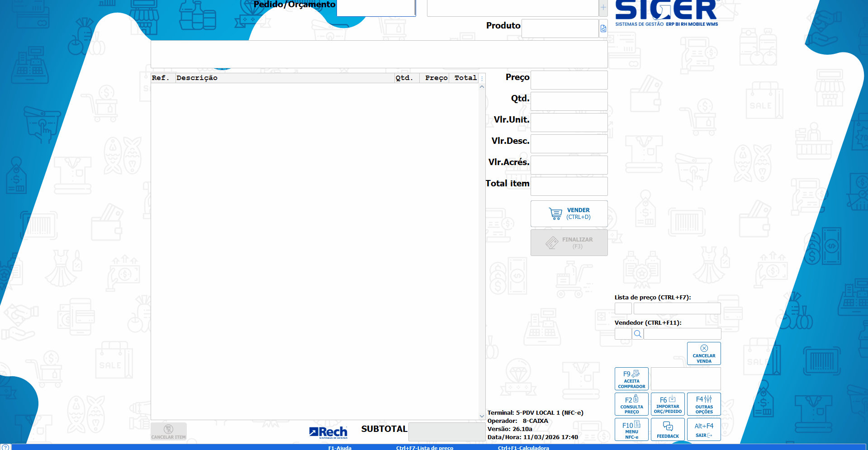This screenshot has width=868, height=450.
Task: Click the Versão: 26.10a text
Action: tap(510, 429)
